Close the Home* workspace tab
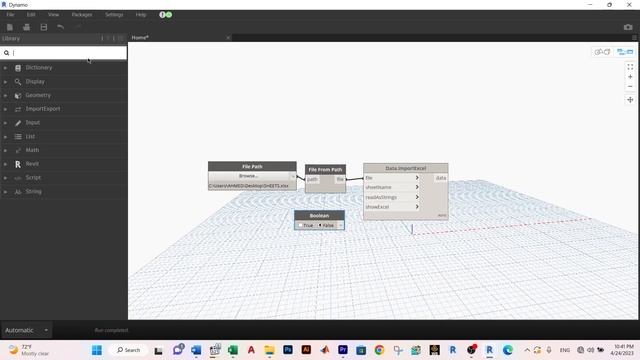This screenshot has width=640, height=360. tap(228, 38)
